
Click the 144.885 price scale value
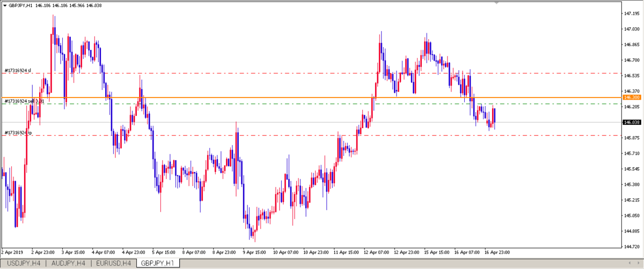[x=631, y=231]
